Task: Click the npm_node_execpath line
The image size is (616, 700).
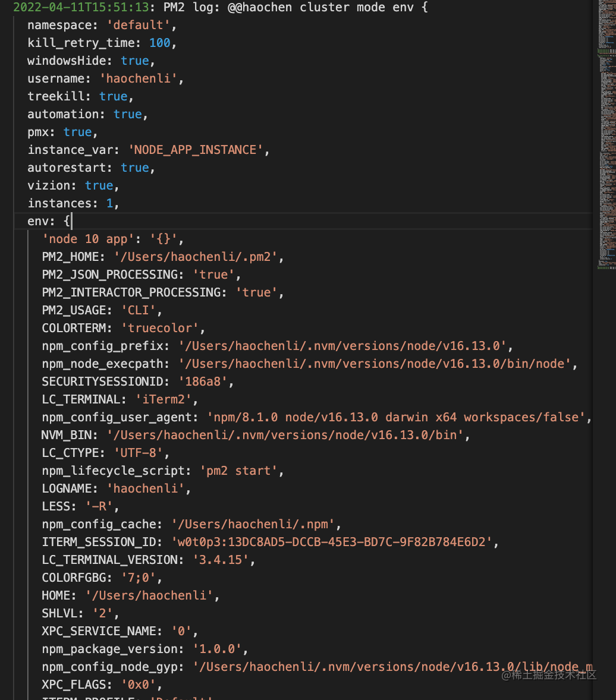Action: (x=309, y=364)
